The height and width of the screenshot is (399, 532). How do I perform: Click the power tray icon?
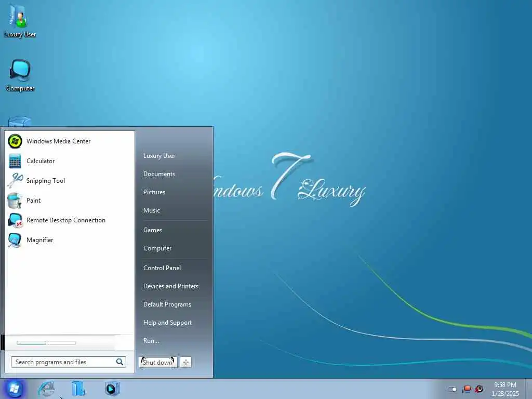coord(453,389)
